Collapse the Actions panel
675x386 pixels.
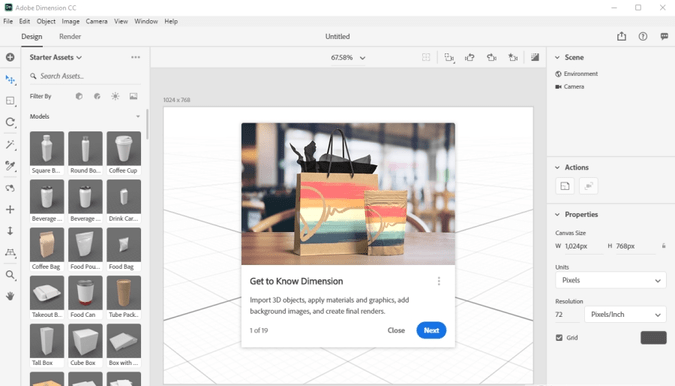[x=557, y=167]
